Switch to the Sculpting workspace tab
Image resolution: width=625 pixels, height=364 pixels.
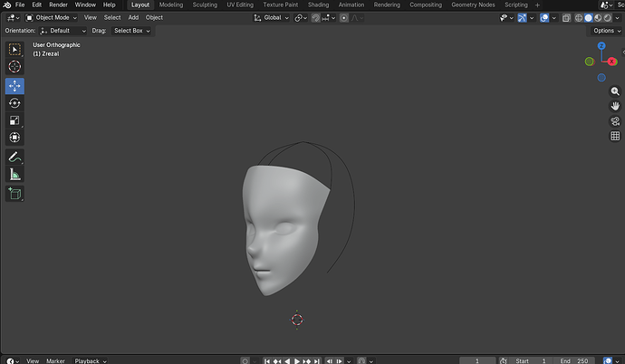[x=205, y=5]
